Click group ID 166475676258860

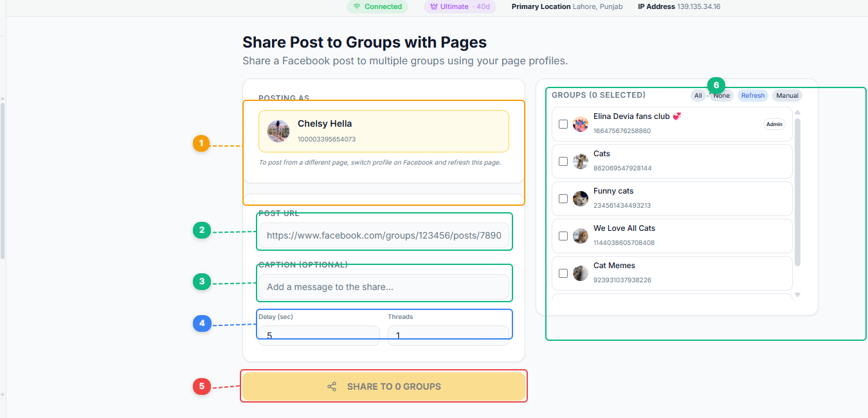[x=622, y=131]
